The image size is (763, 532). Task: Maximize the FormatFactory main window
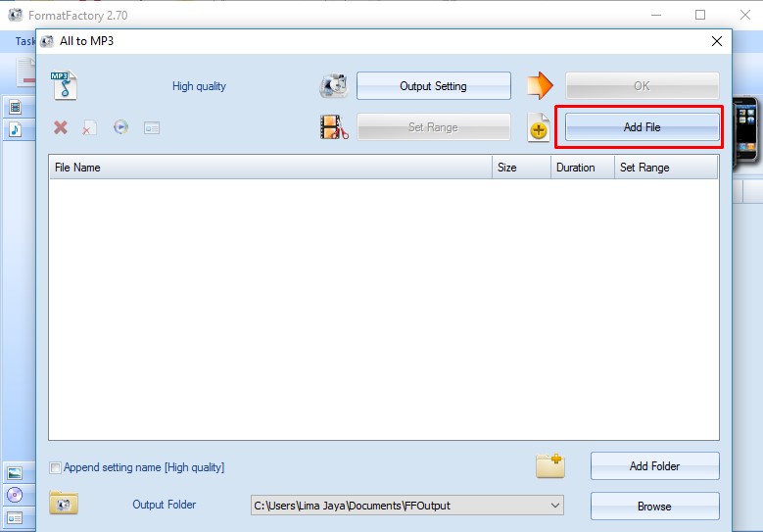point(699,15)
